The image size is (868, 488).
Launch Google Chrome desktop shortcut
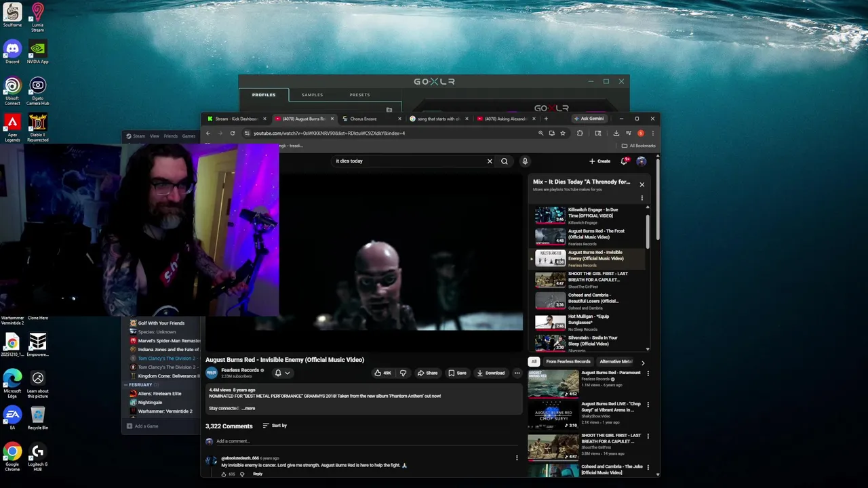click(12, 457)
